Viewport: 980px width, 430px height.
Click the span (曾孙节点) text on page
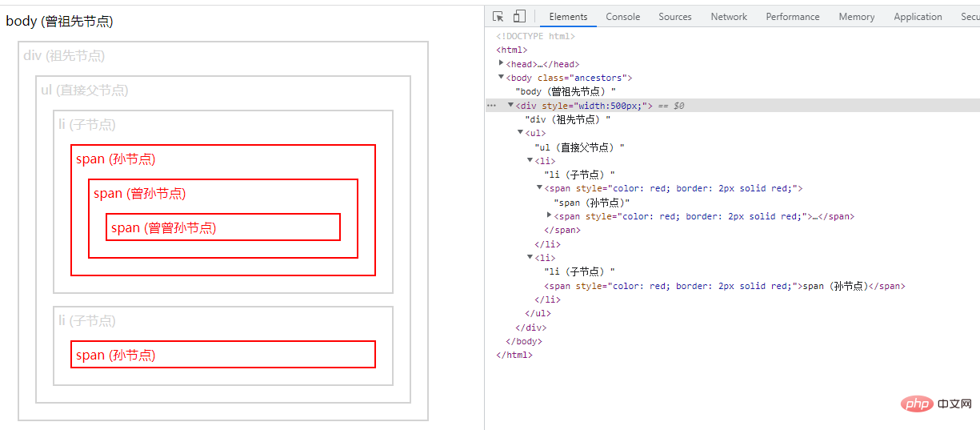pos(140,194)
